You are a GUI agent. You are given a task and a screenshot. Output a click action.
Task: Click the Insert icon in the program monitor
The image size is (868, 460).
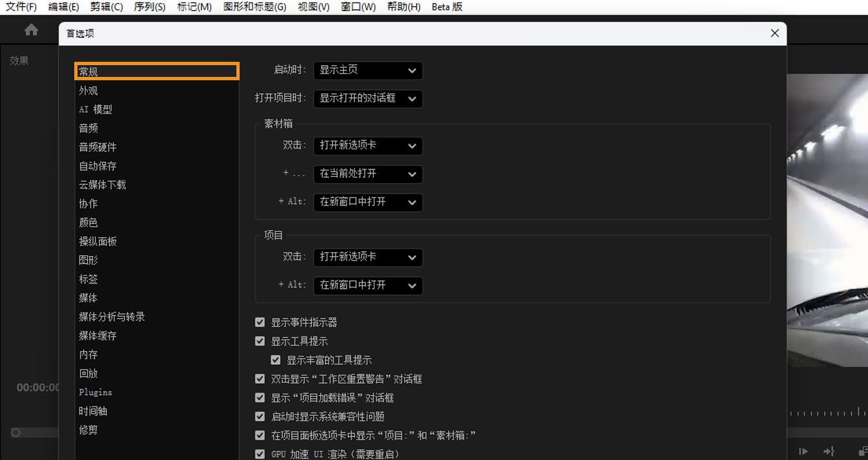click(x=830, y=452)
